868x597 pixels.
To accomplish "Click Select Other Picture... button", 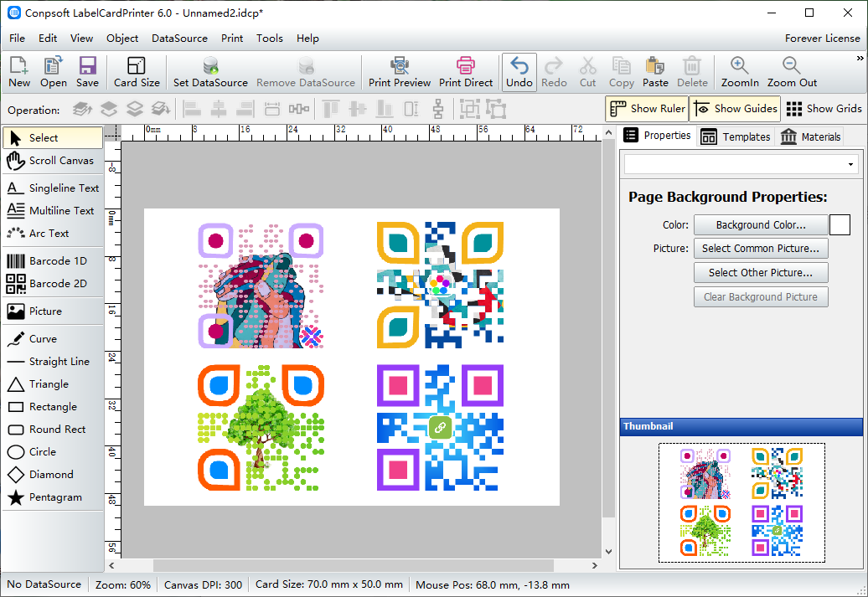I will tap(761, 273).
